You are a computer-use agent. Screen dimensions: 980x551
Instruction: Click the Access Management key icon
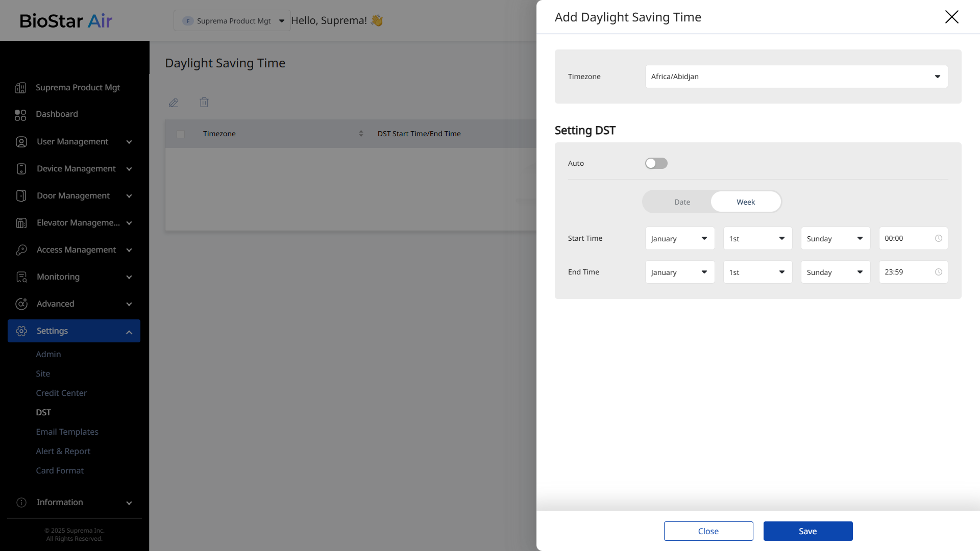21,250
